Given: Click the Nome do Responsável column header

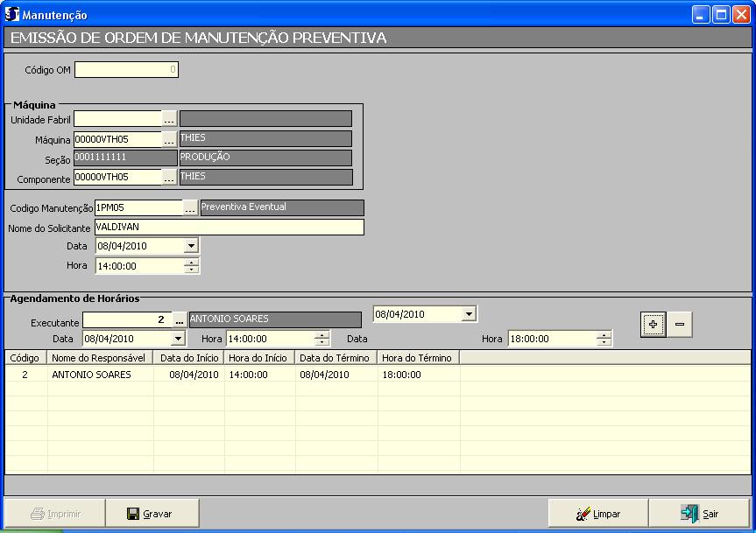Looking at the screenshot, I should click(99, 358).
